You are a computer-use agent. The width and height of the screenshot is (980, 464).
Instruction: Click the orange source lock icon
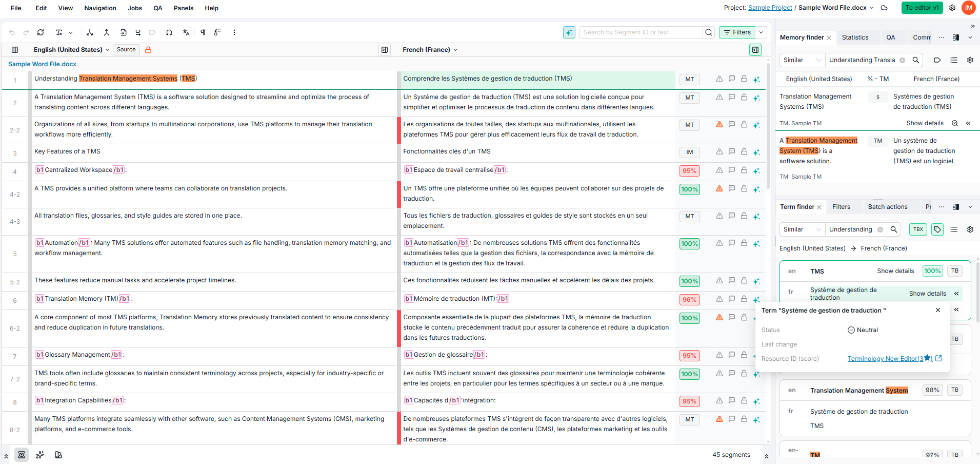148,50
